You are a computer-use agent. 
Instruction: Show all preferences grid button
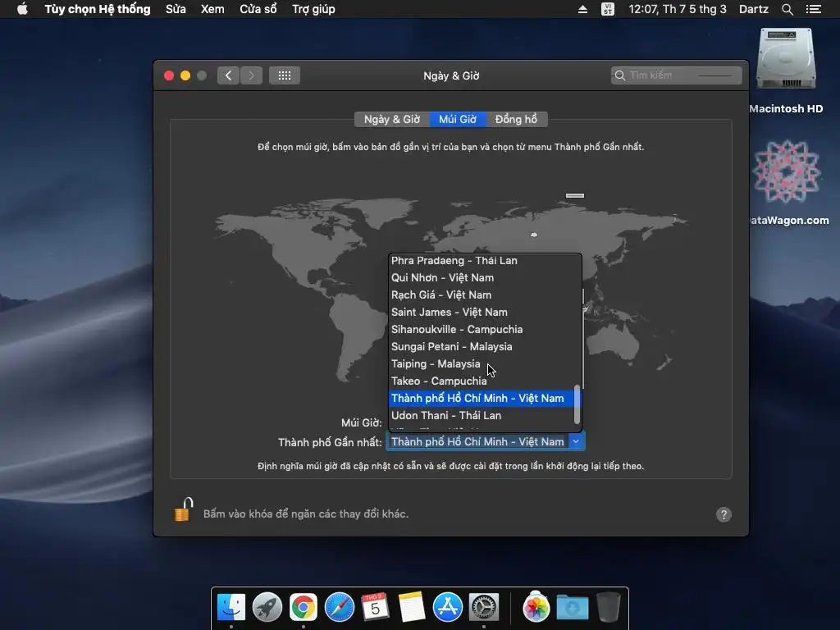click(285, 75)
